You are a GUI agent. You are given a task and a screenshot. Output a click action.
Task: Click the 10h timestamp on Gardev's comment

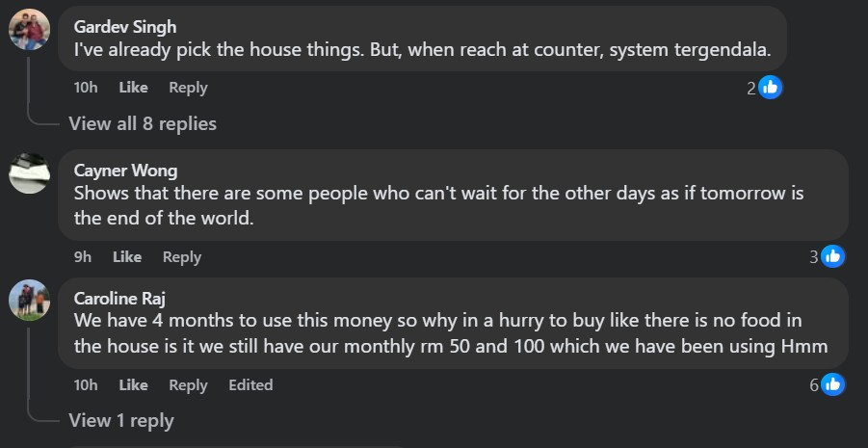point(86,88)
